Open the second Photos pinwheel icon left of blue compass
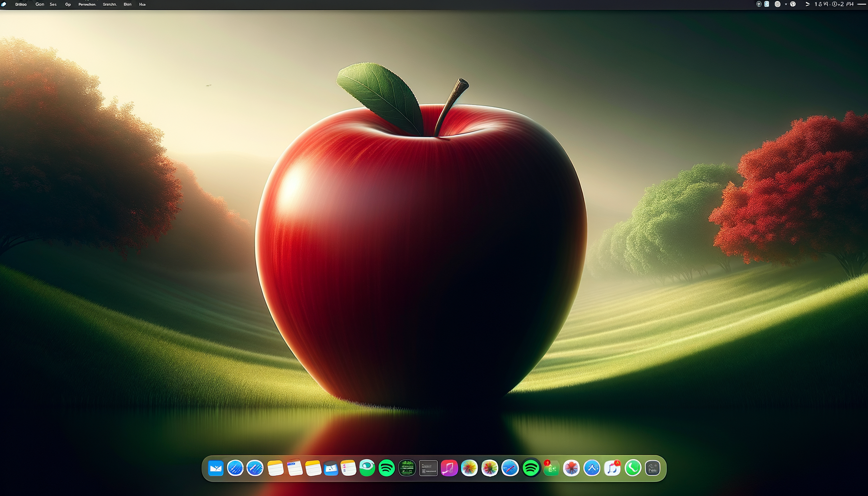 pos(490,468)
